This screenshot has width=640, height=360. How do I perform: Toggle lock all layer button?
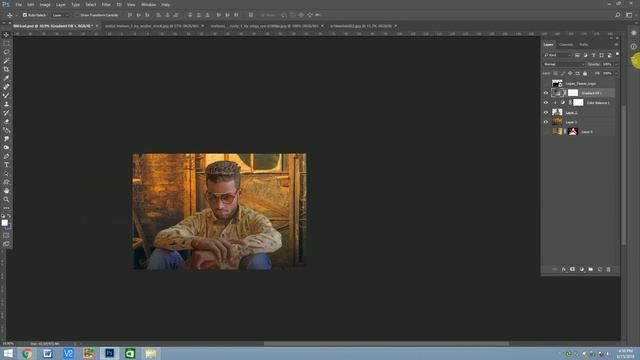pyautogui.click(x=585, y=73)
